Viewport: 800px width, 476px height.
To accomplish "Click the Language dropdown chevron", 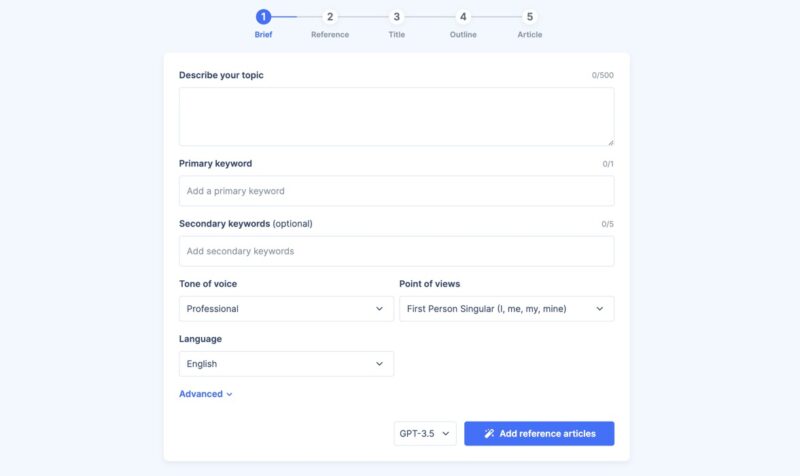I will click(x=380, y=364).
